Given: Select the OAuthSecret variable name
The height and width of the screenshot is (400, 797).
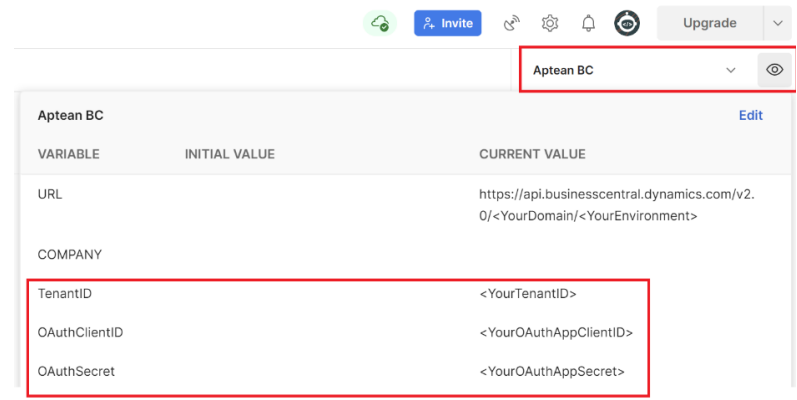Looking at the screenshot, I should pos(76,371).
